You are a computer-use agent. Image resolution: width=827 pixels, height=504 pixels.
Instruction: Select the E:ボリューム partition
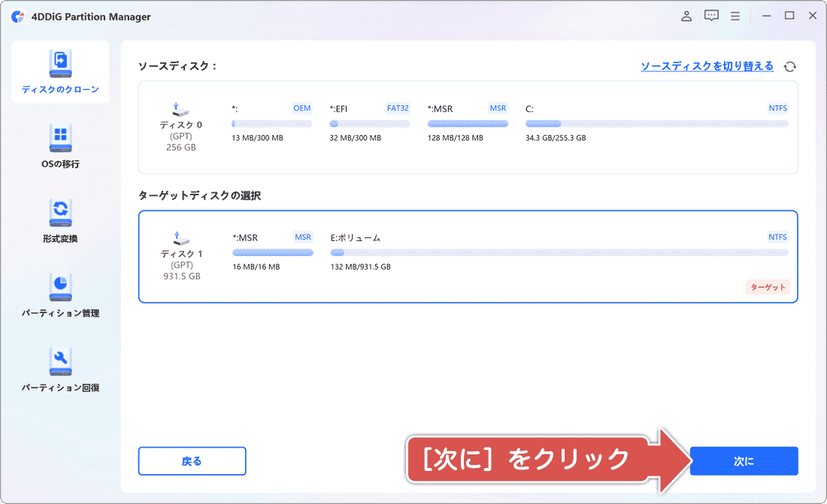coord(556,252)
